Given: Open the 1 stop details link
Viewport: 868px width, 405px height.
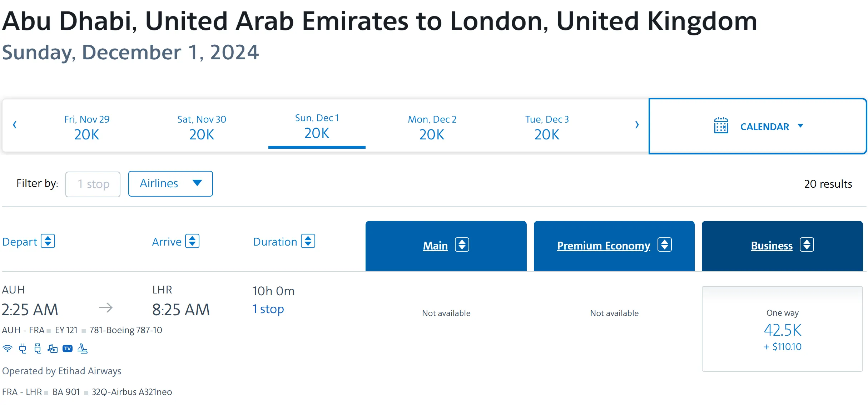Looking at the screenshot, I should [x=268, y=309].
